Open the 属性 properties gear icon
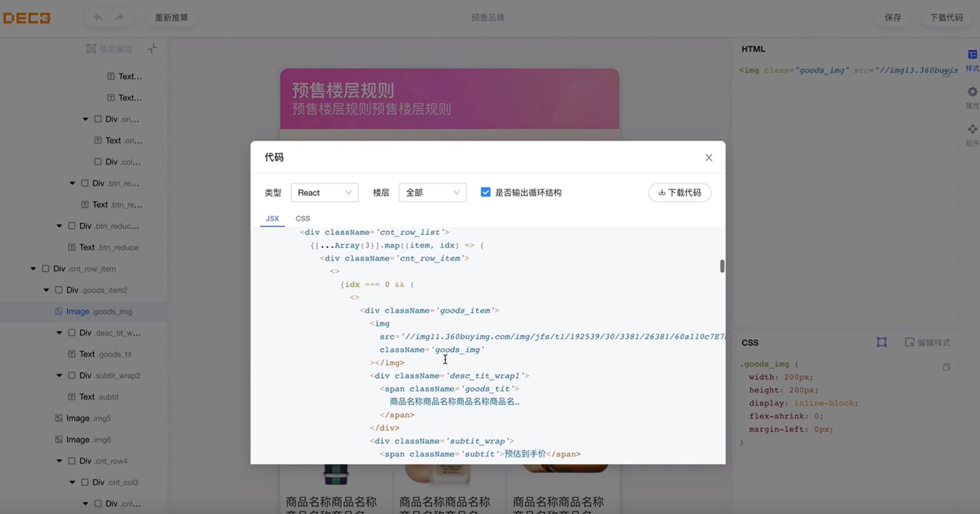The image size is (980, 514). (972, 92)
